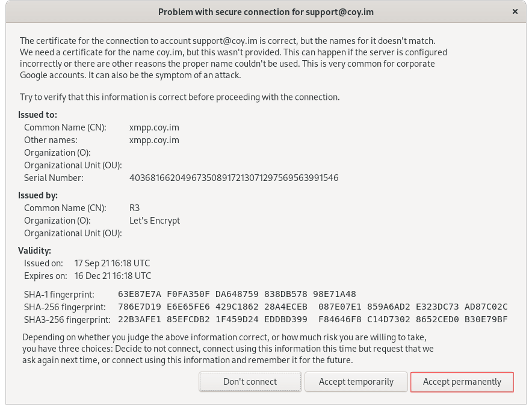Click the Issued by heading

coord(37,195)
